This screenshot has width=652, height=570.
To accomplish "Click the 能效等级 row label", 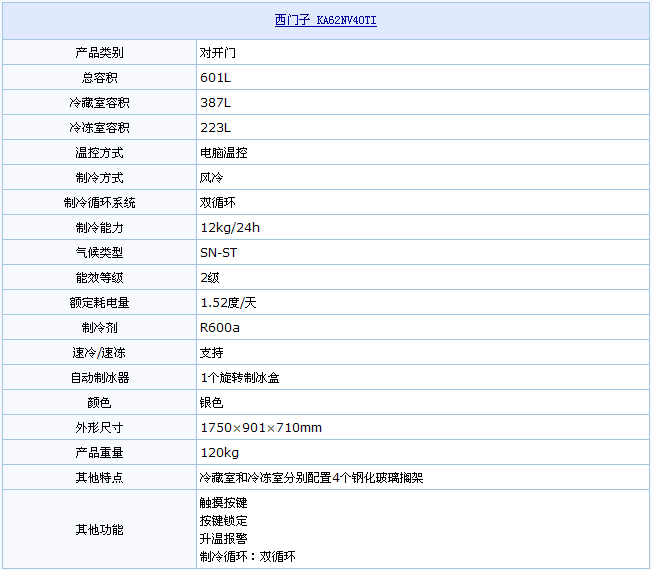I will (x=99, y=278).
